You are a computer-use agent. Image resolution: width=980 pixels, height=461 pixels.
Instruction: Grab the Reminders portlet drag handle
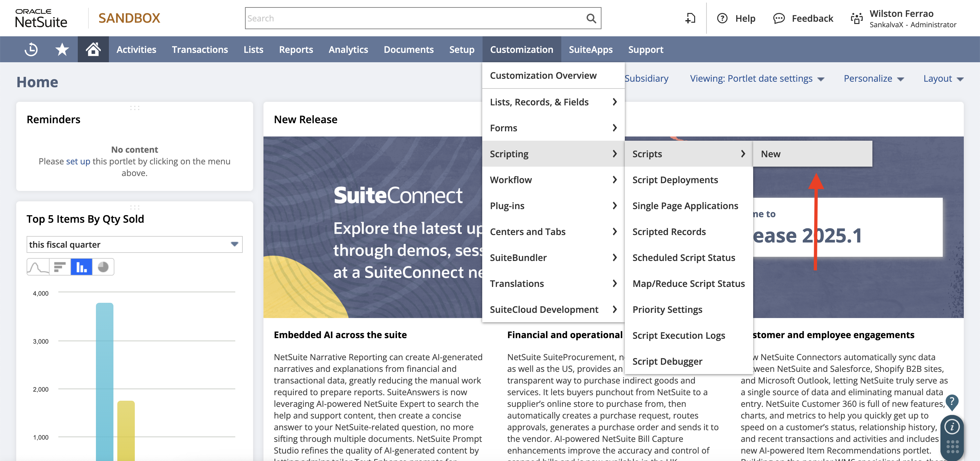[x=135, y=108]
